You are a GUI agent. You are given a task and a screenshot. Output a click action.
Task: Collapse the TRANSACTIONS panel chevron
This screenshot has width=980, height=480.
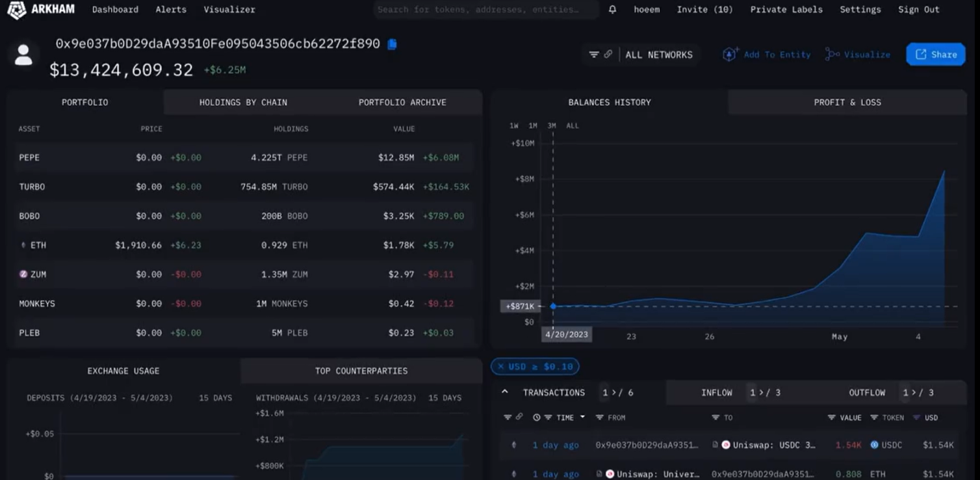tap(505, 392)
